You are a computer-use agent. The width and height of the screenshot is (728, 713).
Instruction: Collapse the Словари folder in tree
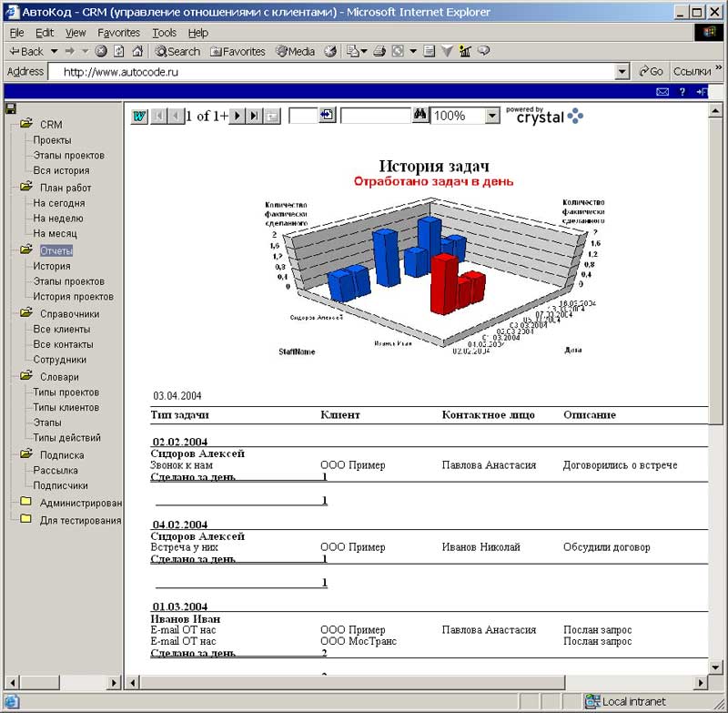tap(25, 377)
